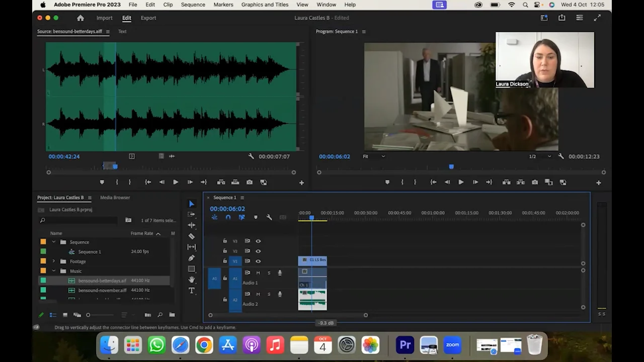Toggle the V1 track lock

(225, 261)
